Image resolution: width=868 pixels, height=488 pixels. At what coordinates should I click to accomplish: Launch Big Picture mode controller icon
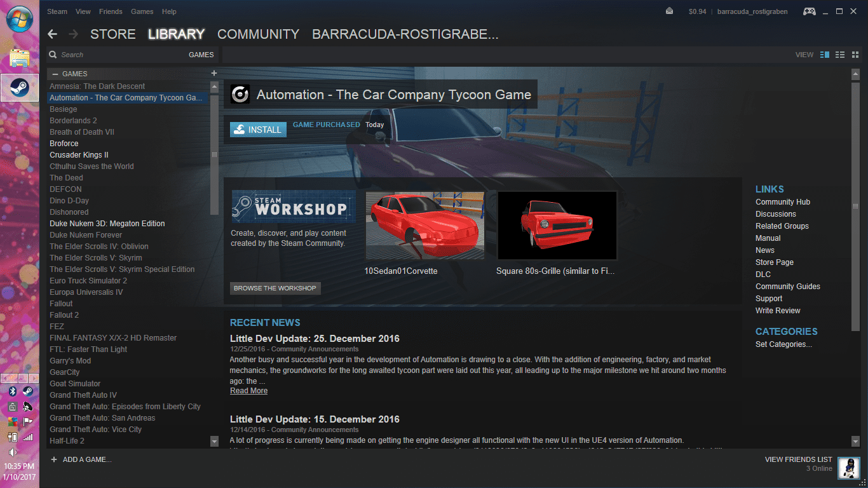809,11
